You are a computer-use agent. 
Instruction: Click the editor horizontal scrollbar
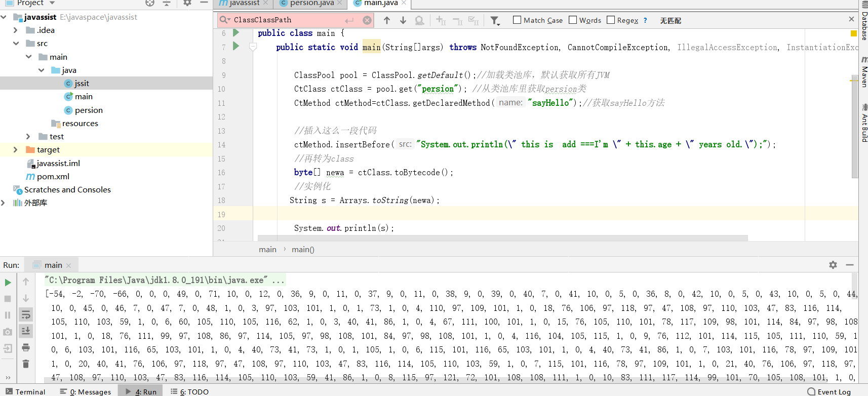502,237
